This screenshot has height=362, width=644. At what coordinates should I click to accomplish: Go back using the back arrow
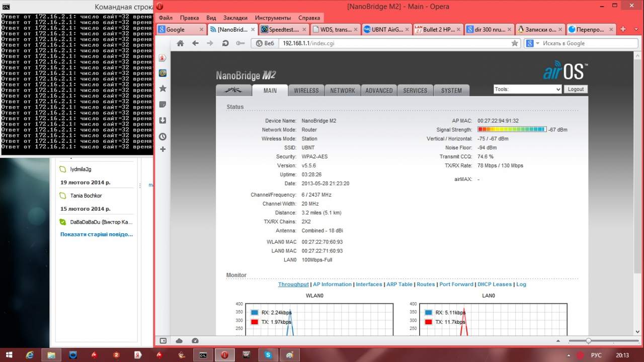(x=196, y=43)
